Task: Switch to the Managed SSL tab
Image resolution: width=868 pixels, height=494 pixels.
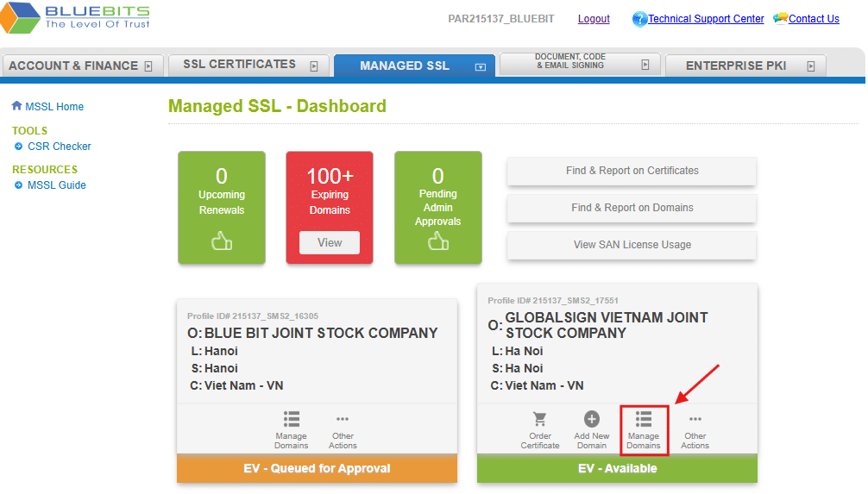Action: (x=405, y=66)
